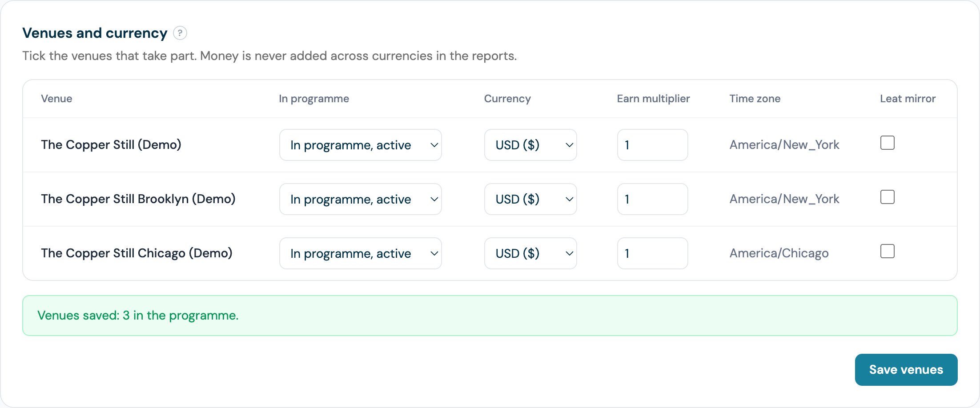Open currency dropdown for The Copper Still (Demo)
The height and width of the screenshot is (408, 980).
[530, 145]
